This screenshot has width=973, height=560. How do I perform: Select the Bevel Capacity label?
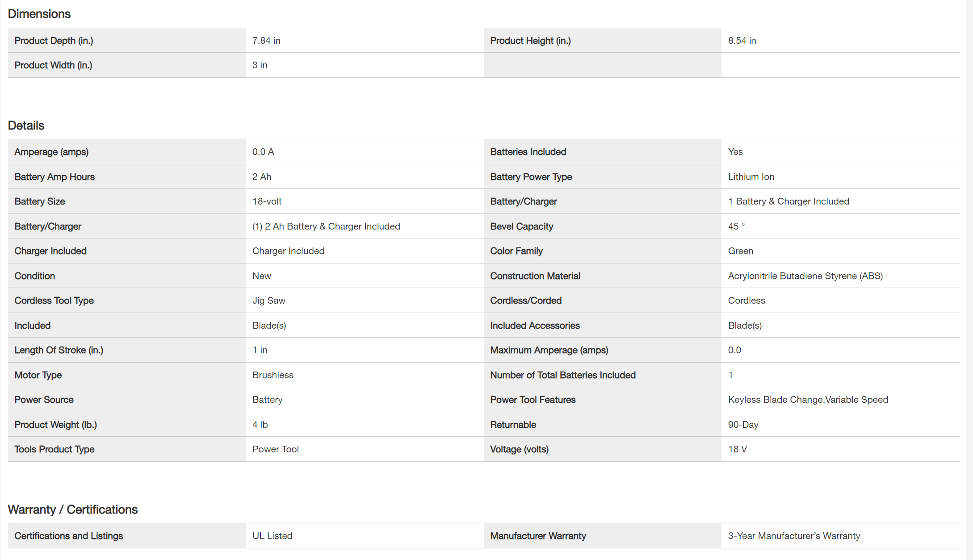(x=521, y=226)
